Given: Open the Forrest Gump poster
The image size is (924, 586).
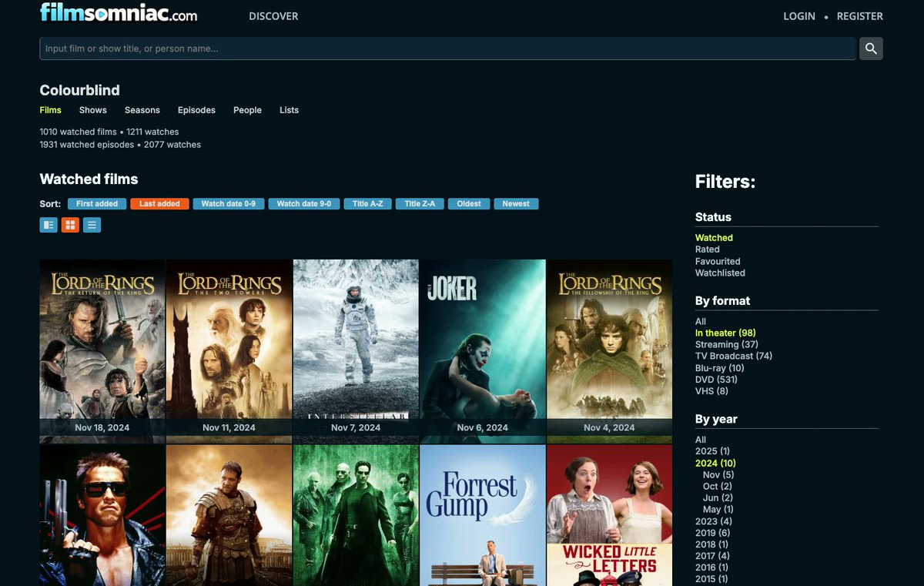Looking at the screenshot, I should point(483,515).
